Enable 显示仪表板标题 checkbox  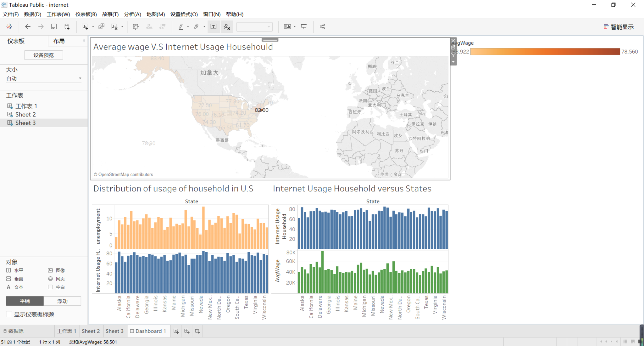point(9,314)
